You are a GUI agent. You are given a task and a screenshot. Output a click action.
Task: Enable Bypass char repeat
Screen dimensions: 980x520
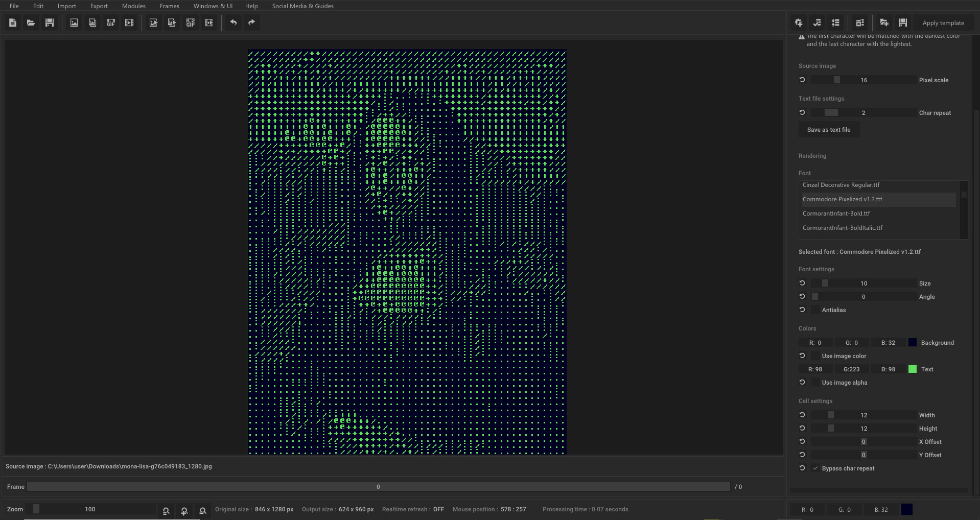(815, 468)
